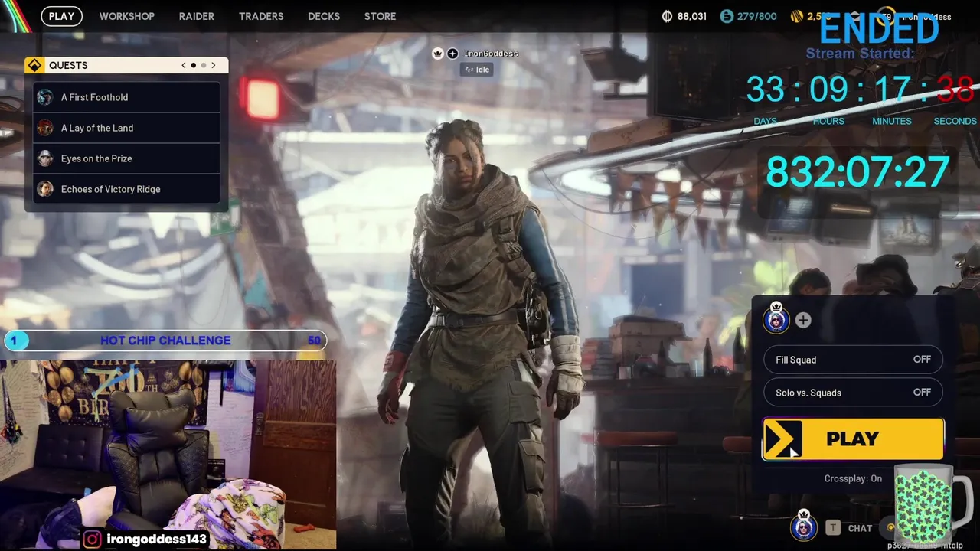The image size is (980, 551).
Task: Select the first quests page dot
Action: tap(194, 65)
